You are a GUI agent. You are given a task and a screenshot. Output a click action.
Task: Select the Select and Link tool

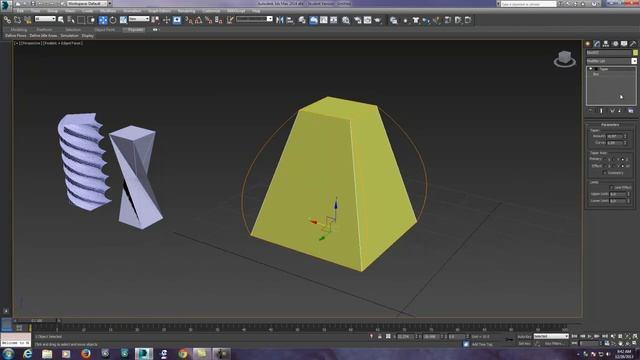[x=7, y=20]
